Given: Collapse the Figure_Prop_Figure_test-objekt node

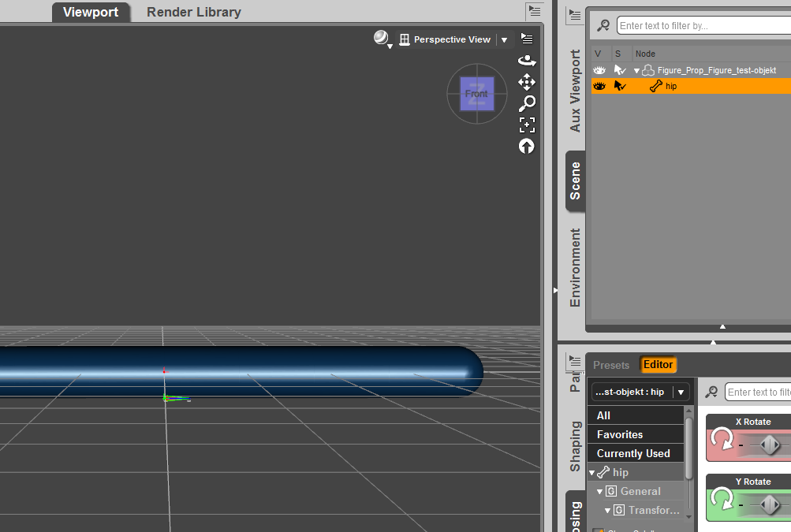Looking at the screenshot, I should pyautogui.click(x=636, y=71).
